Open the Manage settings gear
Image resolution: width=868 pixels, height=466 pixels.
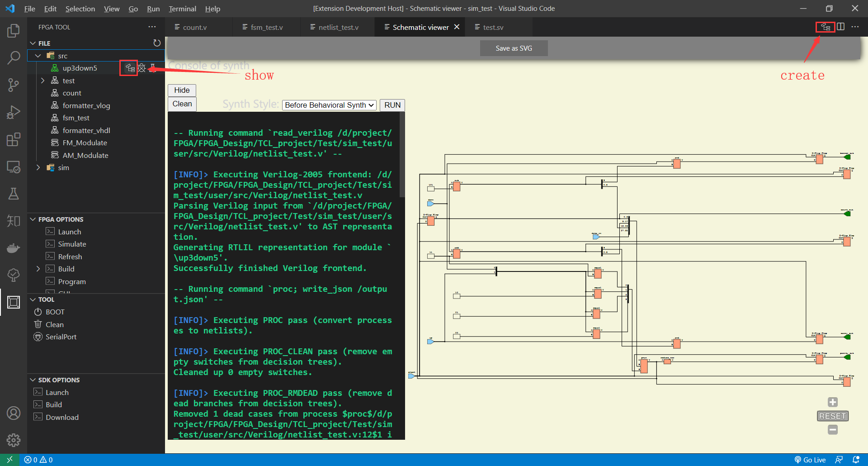click(x=14, y=440)
